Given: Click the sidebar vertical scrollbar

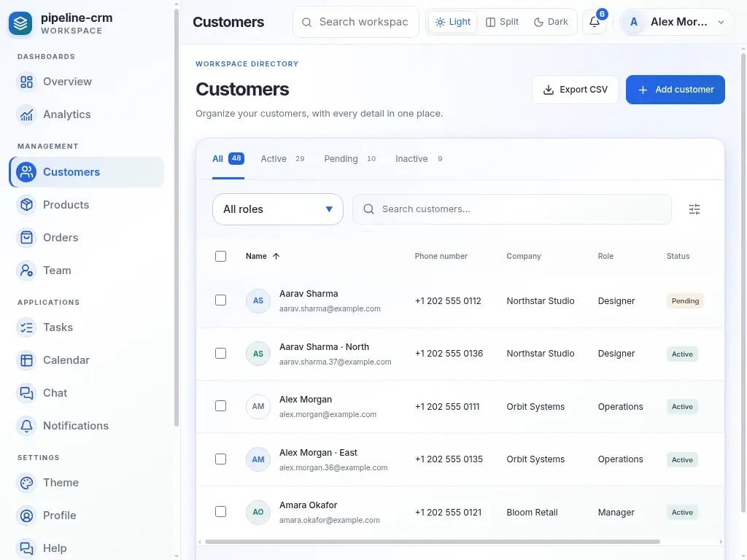Looking at the screenshot, I should [x=177, y=218].
